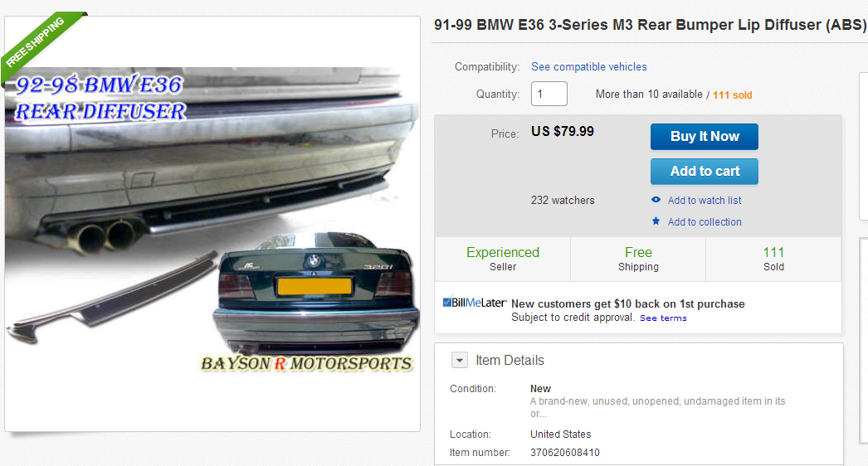This screenshot has width=868, height=466.
Task: Click the Experienced Seller badge
Action: point(503,259)
